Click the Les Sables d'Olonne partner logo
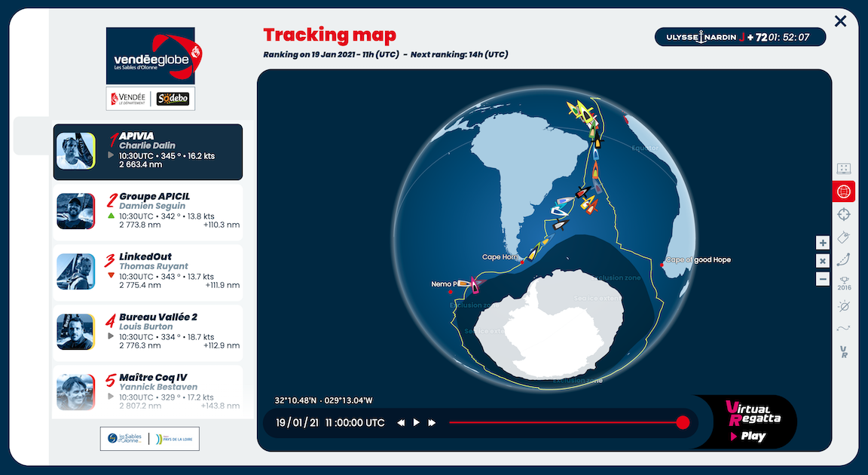 point(124,439)
